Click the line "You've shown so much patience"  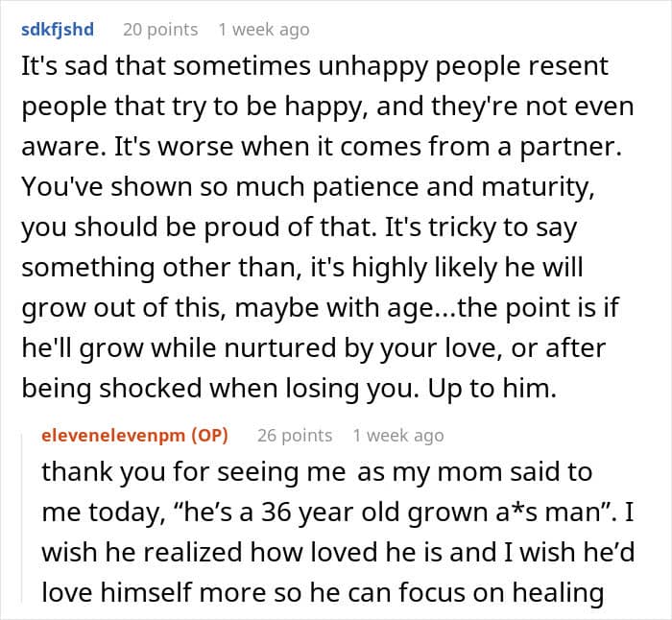(308, 188)
